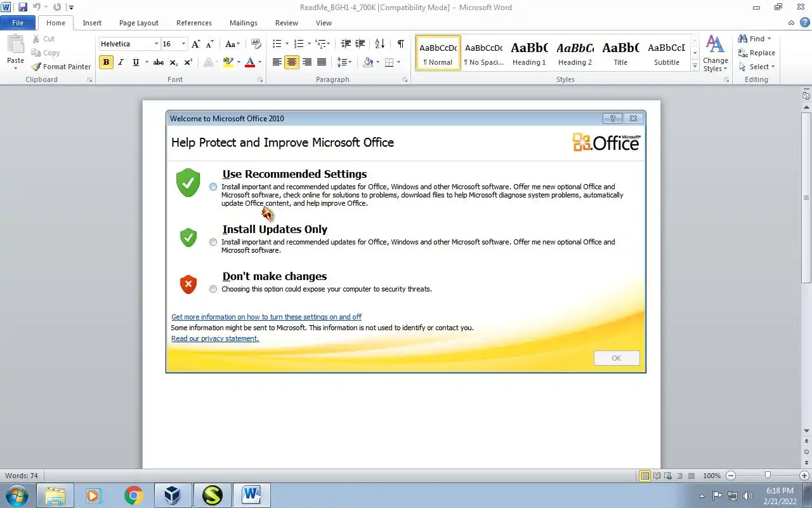812x508 pixels.
Task: Center the paragraph text
Action: pyautogui.click(x=292, y=62)
